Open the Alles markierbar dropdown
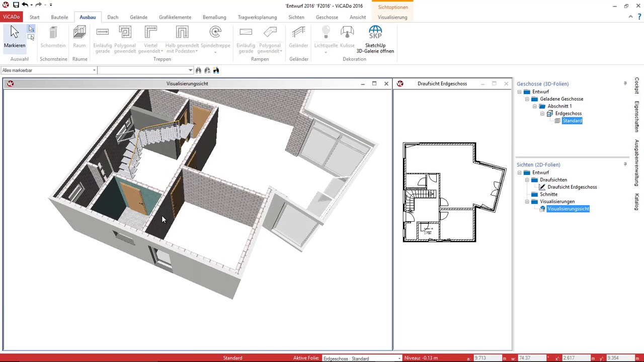The image size is (644, 362). [x=94, y=70]
